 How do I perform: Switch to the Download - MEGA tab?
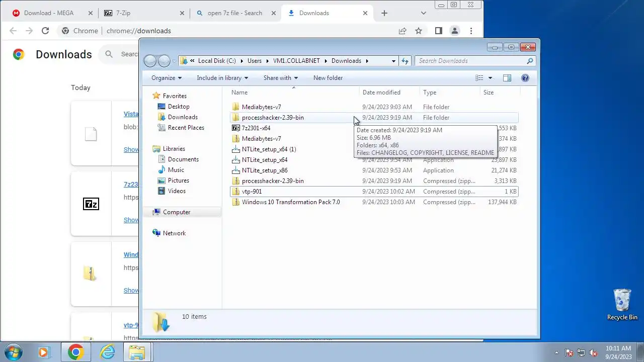(x=49, y=13)
